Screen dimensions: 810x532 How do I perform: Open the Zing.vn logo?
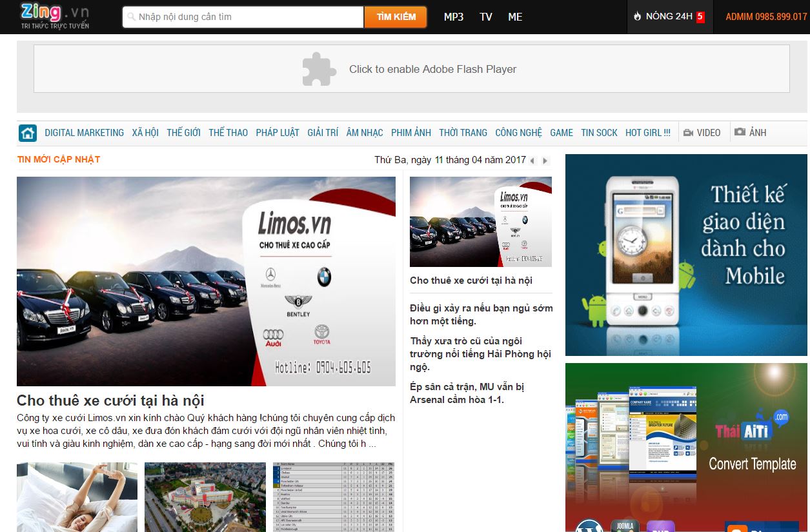[55, 16]
